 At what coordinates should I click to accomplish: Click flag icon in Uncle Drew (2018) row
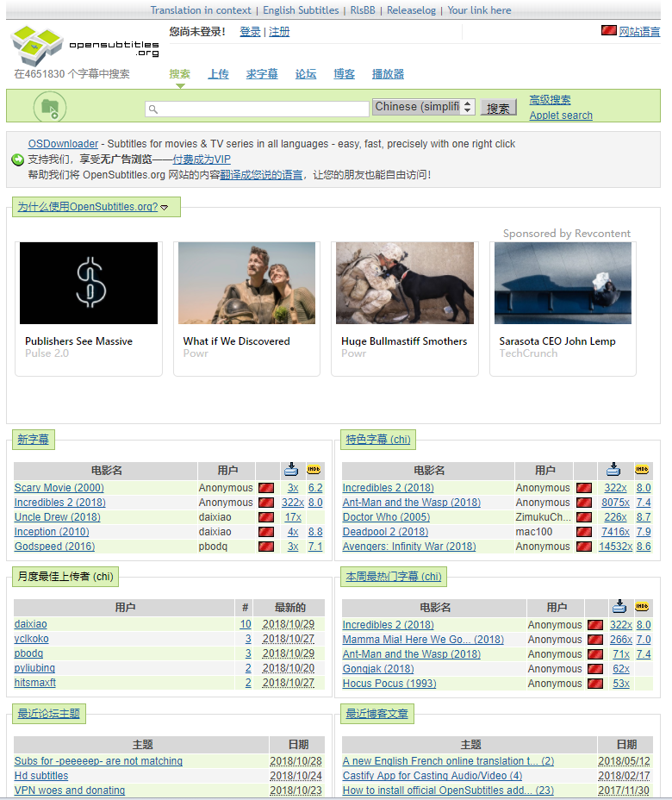point(266,517)
